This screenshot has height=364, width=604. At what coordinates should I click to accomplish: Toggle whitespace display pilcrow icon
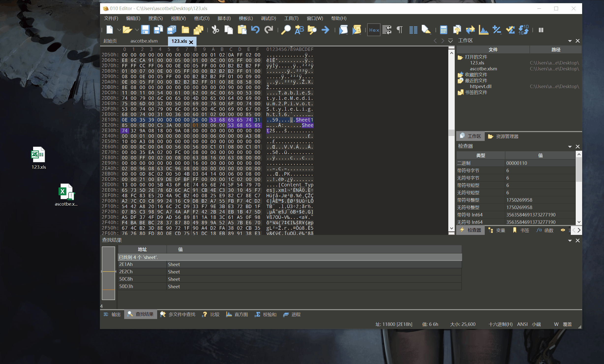click(x=400, y=30)
